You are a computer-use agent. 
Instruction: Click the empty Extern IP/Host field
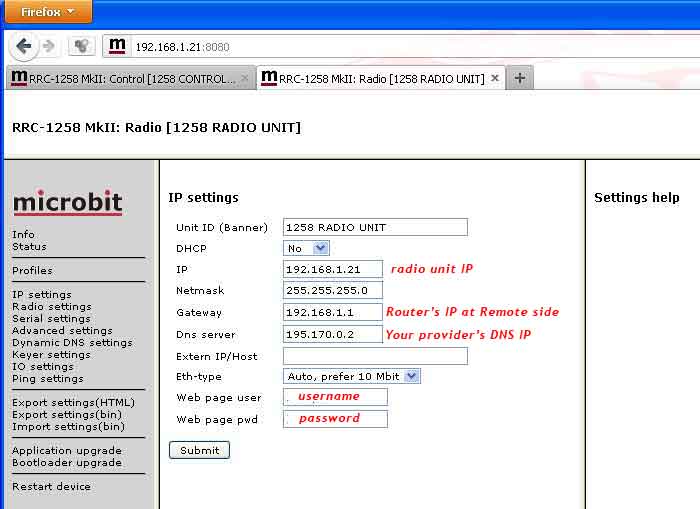[x=375, y=356]
